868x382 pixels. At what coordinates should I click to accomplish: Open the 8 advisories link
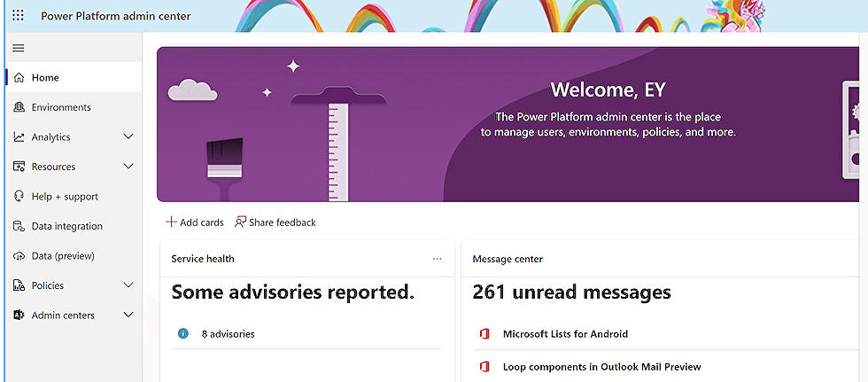(229, 334)
